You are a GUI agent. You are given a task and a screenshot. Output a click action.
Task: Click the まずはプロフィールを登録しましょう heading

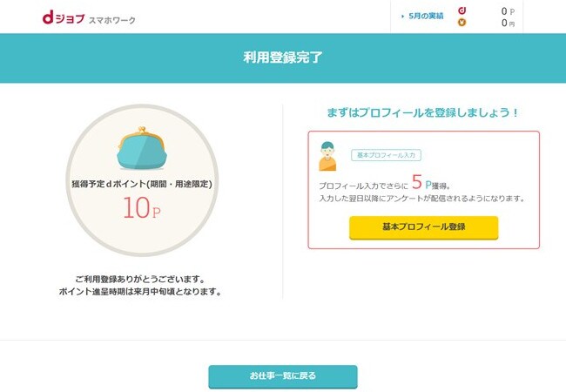tap(422, 112)
